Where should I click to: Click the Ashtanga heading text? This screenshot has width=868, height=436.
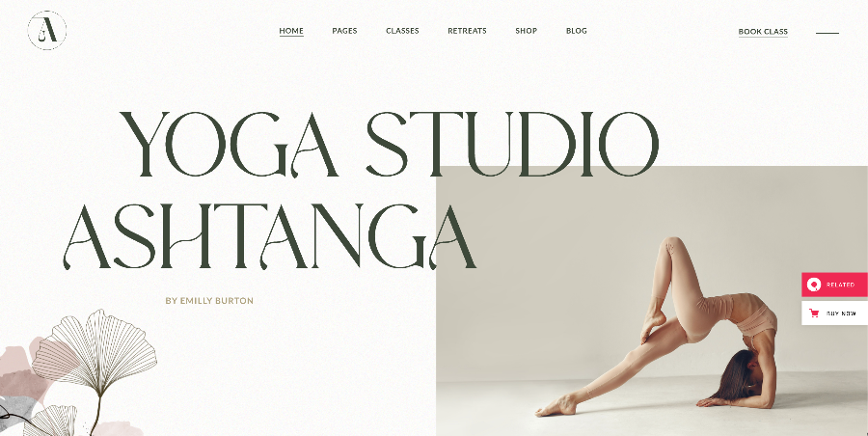click(x=270, y=236)
